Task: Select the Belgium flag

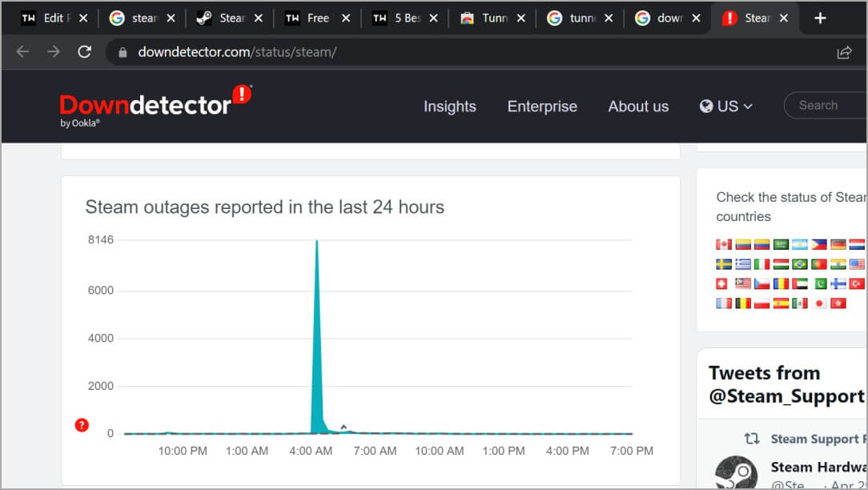Action: pyautogui.click(x=743, y=303)
